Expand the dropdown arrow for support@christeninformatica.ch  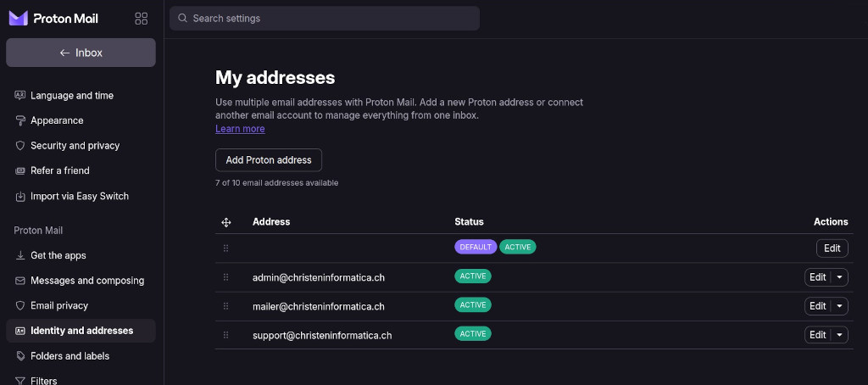click(839, 335)
